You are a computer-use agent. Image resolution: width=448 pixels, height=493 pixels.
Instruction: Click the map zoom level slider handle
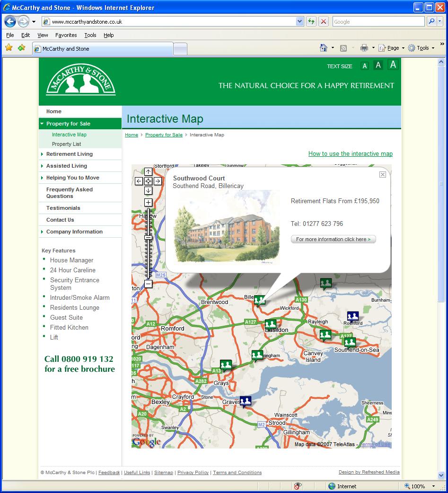point(148,237)
